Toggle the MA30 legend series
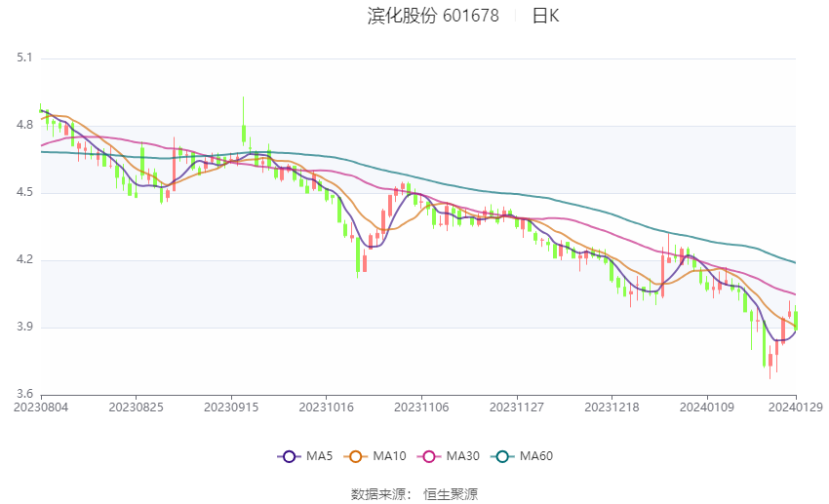 449,456
